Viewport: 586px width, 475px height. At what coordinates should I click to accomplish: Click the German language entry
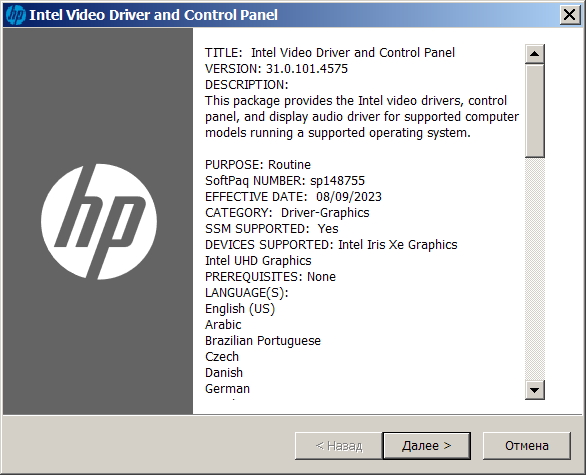tap(227, 389)
